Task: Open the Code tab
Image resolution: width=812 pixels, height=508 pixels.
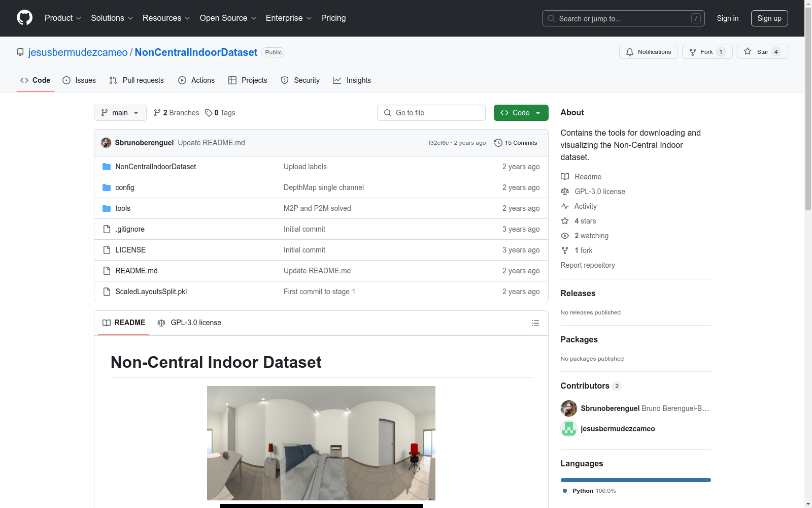Action: tap(36, 80)
